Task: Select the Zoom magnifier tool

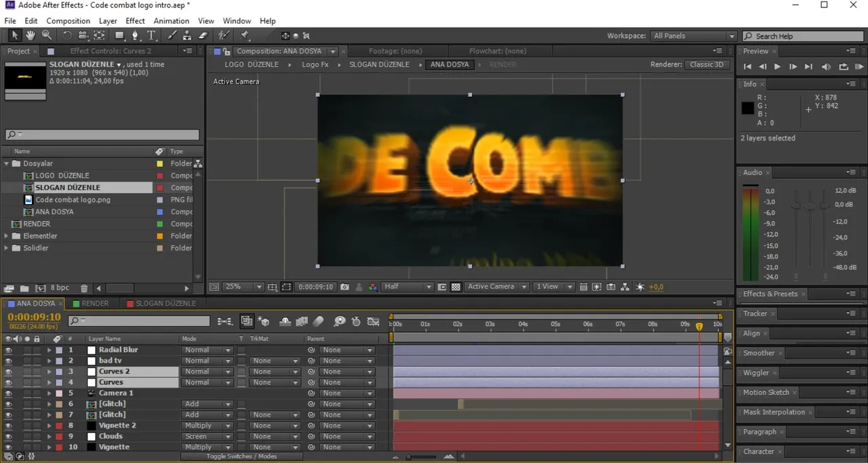Action: coord(46,35)
